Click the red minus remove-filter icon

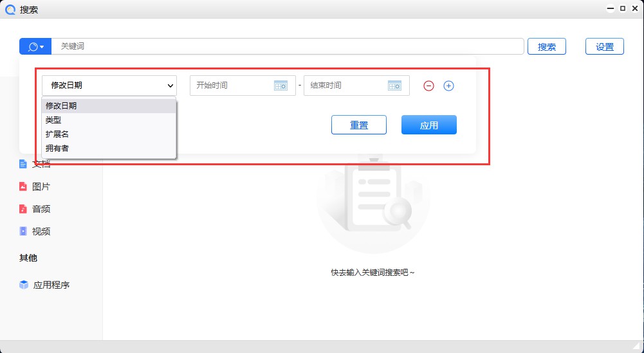click(x=428, y=86)
